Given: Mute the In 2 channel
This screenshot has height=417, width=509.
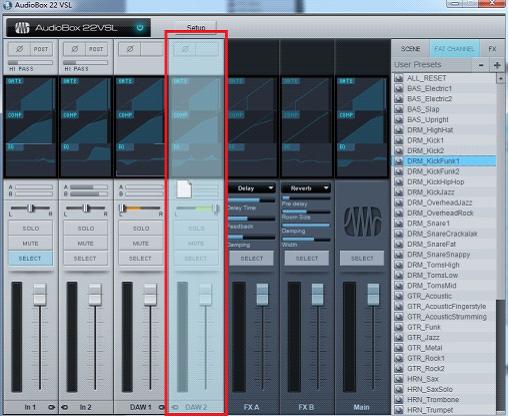Looking at the screenshot, I should (x=86, y=244).
